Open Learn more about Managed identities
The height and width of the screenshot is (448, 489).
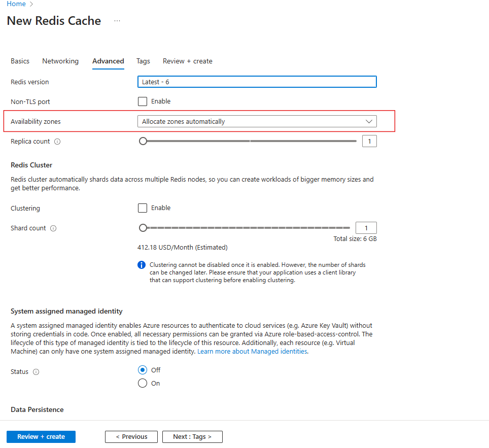[252, 351]
